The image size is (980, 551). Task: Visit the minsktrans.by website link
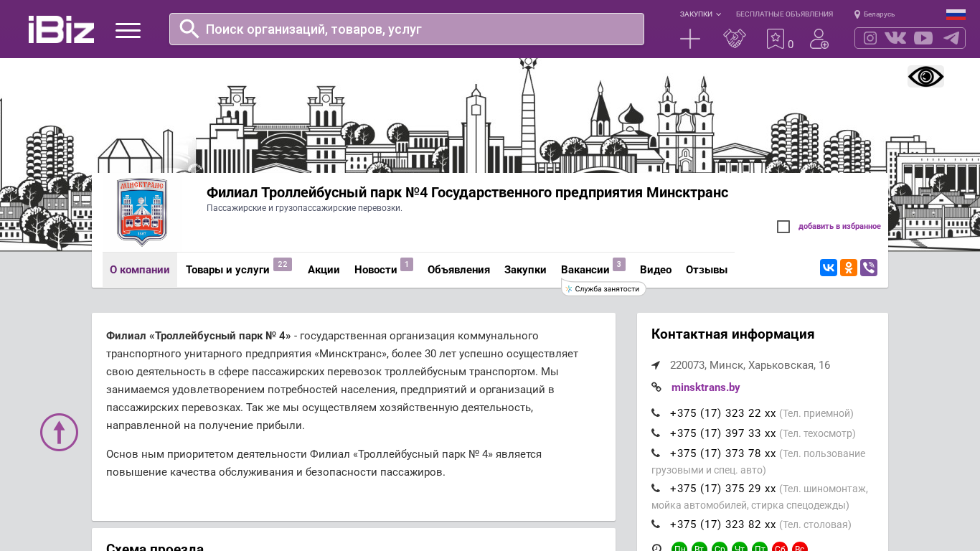tap(705, 387)
